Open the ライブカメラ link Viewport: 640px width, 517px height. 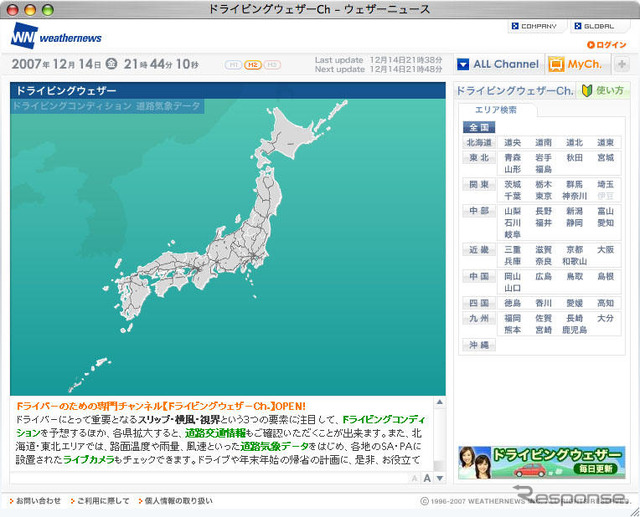coord(89,460)
